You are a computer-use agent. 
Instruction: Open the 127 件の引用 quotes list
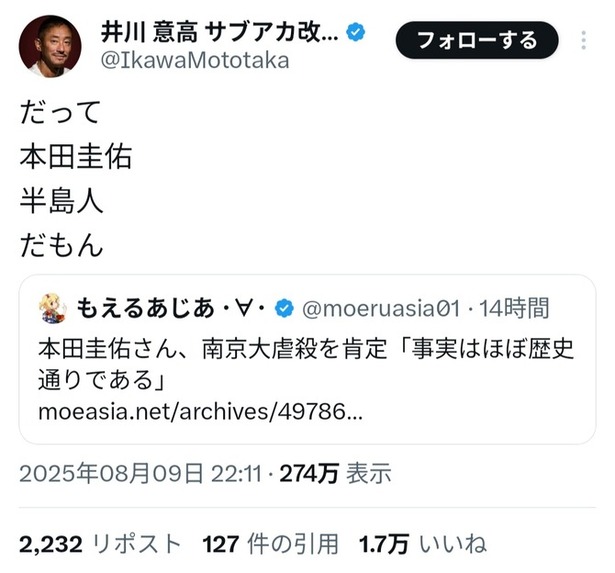pos(270,544)
